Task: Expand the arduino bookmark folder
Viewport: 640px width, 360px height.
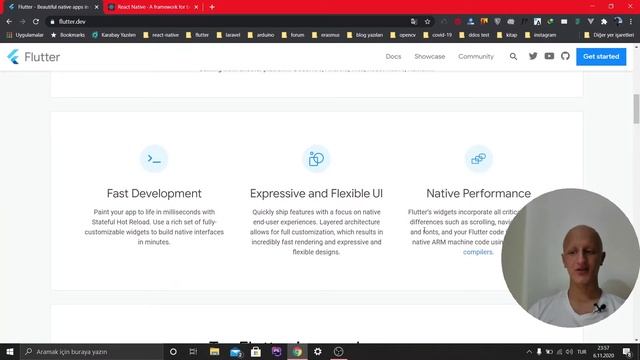Action: (261, 35)
